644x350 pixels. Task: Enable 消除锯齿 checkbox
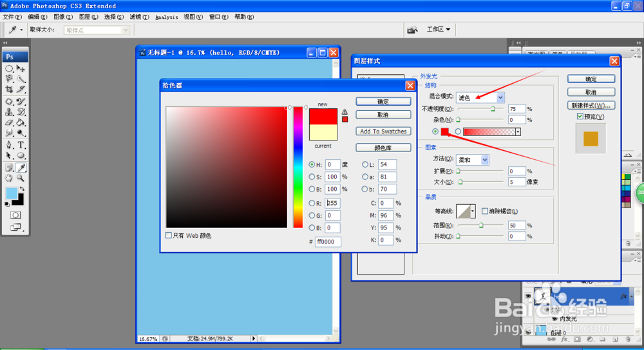pyautogui.click(x=485, y=211)
